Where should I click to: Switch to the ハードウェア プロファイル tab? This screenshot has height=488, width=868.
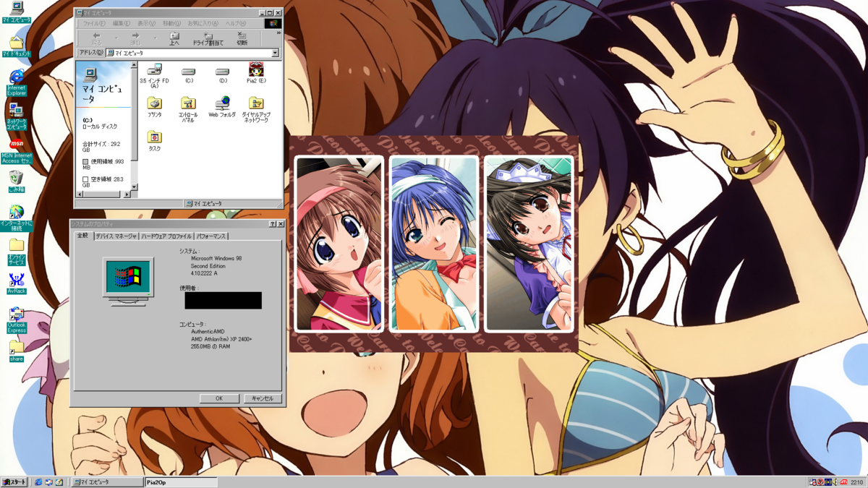pyautogui.click(x=167, y=236)
